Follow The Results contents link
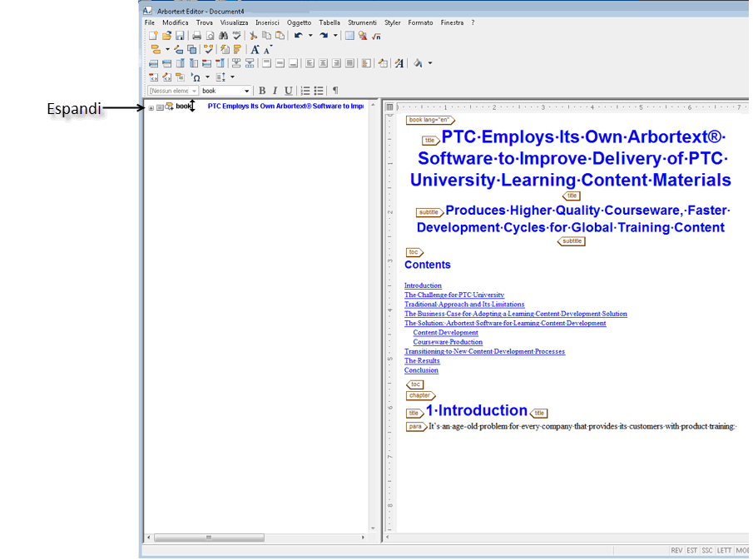This screenshot has height=560, width=753. (x=422, y=360)
